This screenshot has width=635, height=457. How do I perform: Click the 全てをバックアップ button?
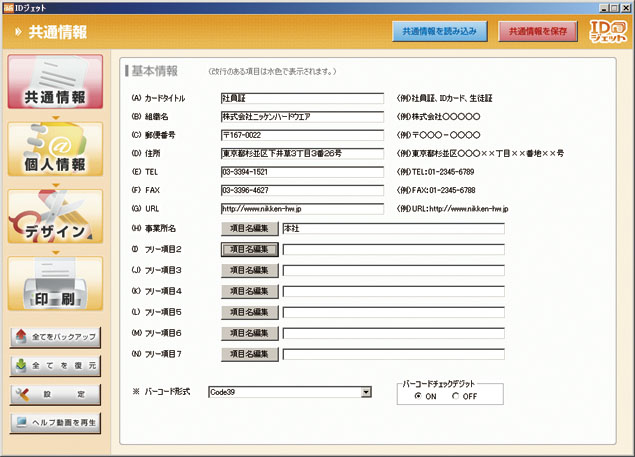[55, 337]
